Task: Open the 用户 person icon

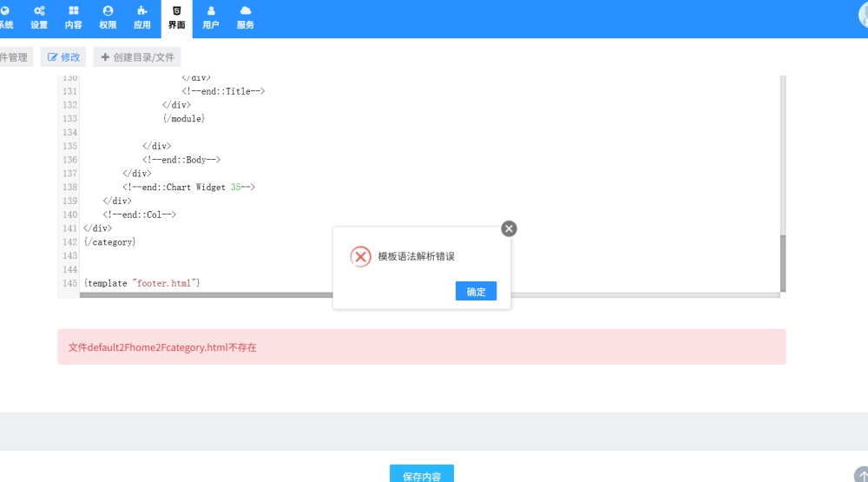Action: [210, 11]
